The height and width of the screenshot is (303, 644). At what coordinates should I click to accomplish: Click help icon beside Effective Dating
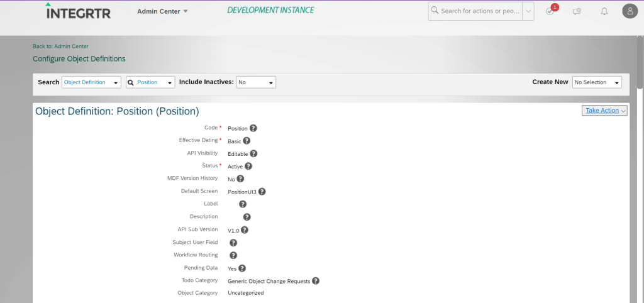247,141
